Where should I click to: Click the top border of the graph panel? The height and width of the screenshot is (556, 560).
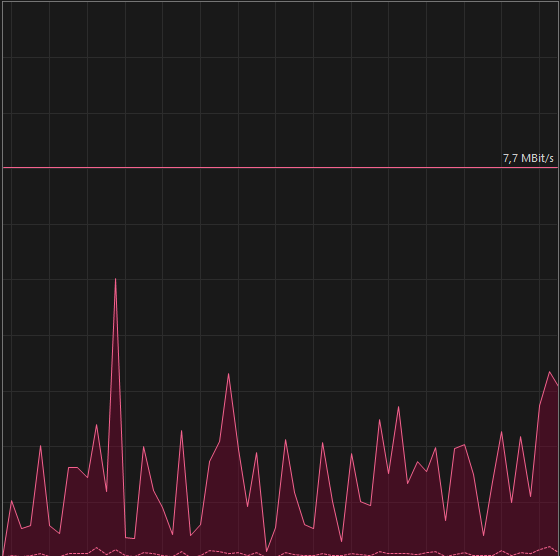click(x=280, y=2)
